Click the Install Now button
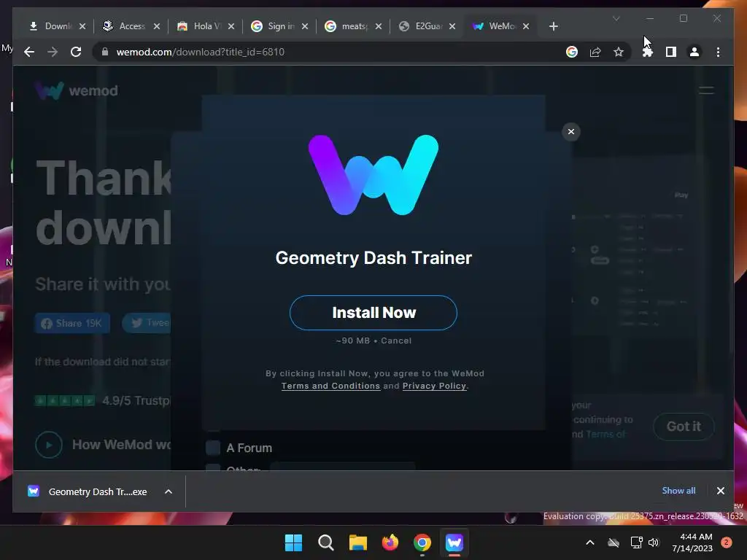747x560 pixels. [x=373, y=313]
